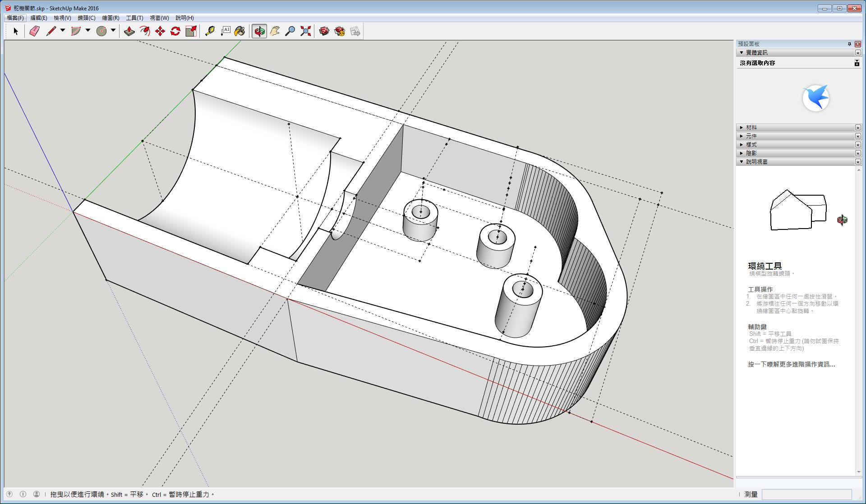Expand the 元件 panel
The width and height of the screenshot is (866, 504).
point(742,136)
